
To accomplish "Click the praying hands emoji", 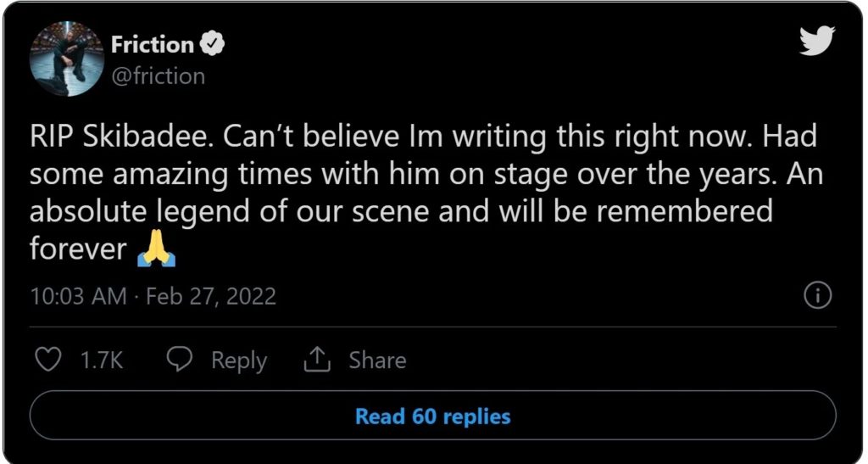I will click(x=155, y=251).
